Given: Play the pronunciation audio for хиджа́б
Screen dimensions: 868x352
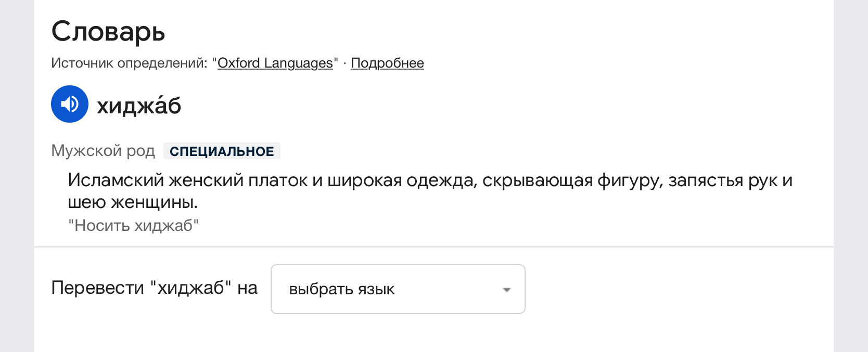Looking at the screenshot, I should tap(70, 104).
